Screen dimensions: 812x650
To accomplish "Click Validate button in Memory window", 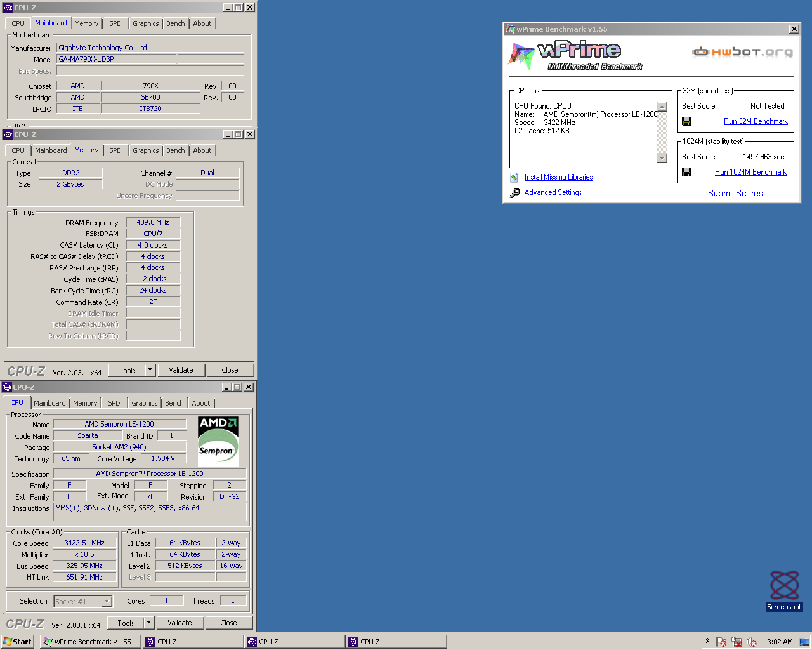I will [181, 370].
